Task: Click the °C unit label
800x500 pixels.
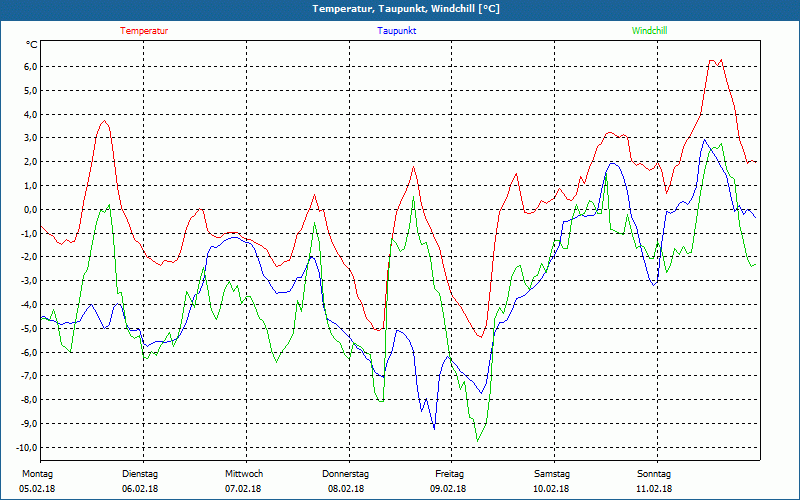Action: pos(31,45)
